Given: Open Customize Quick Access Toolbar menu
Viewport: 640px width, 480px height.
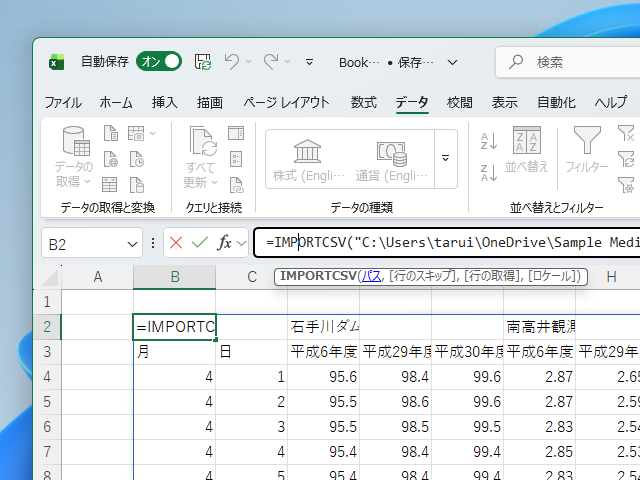Looking at the screenshot, I should pyautogui.click(x=309, y=62).
